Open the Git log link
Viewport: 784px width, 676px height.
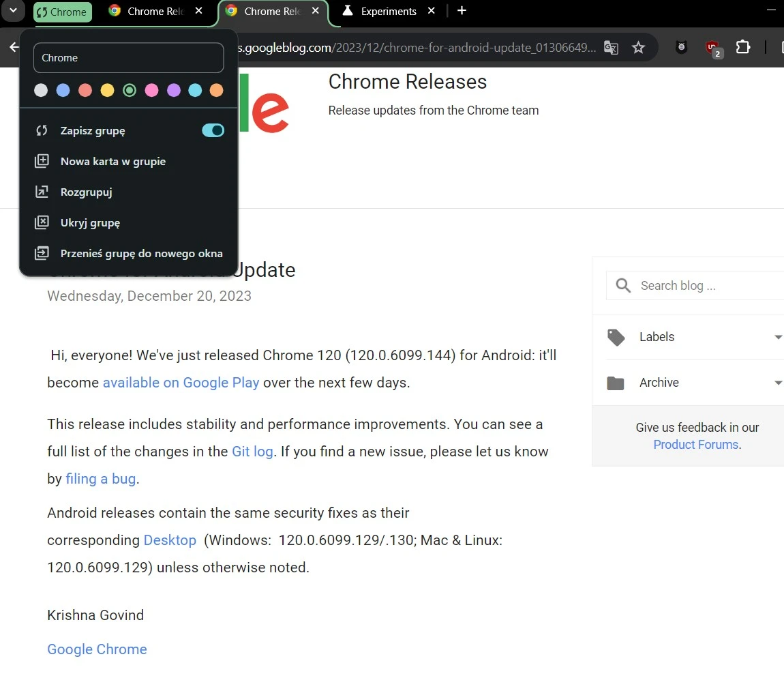pyautogui.click(x=252, y=452)
